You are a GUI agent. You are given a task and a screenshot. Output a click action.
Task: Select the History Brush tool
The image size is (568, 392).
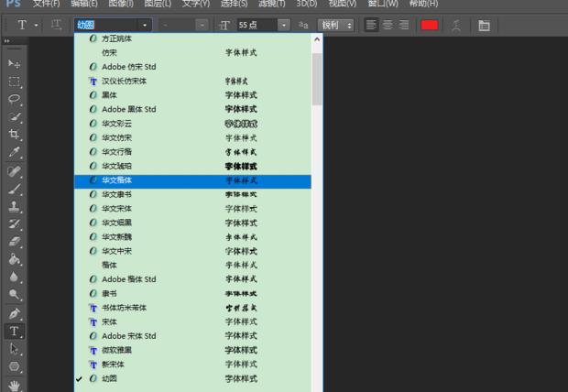14,223
